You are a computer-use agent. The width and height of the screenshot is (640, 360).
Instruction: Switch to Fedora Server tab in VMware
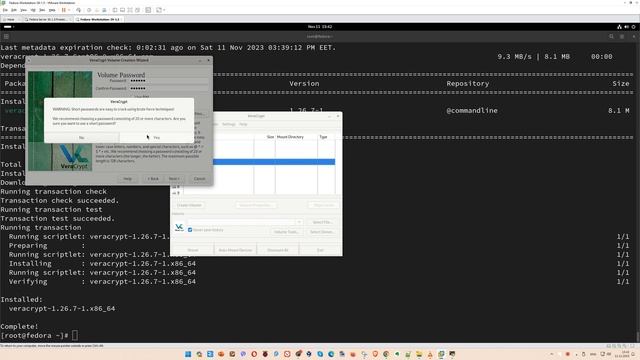click(47, 19)
